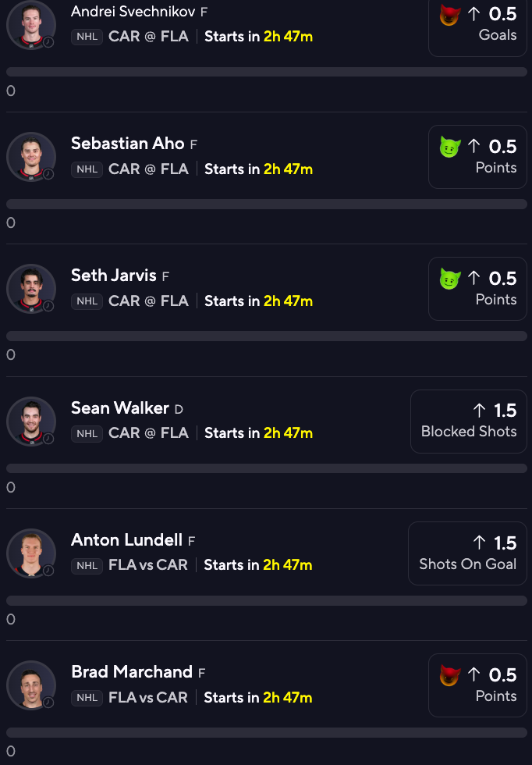
Task: Select the Sean Walker player name
Action: pos(120,407)
